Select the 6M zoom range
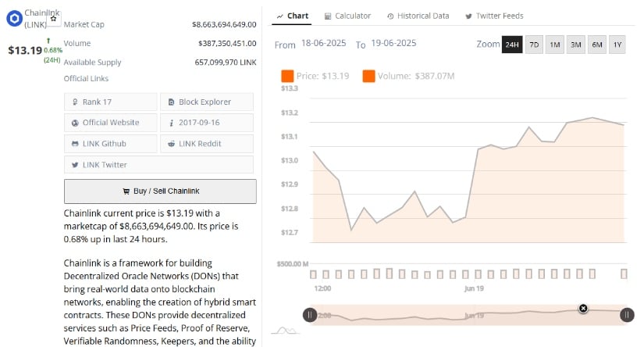The image size is (644, 347). coord(596,45)
